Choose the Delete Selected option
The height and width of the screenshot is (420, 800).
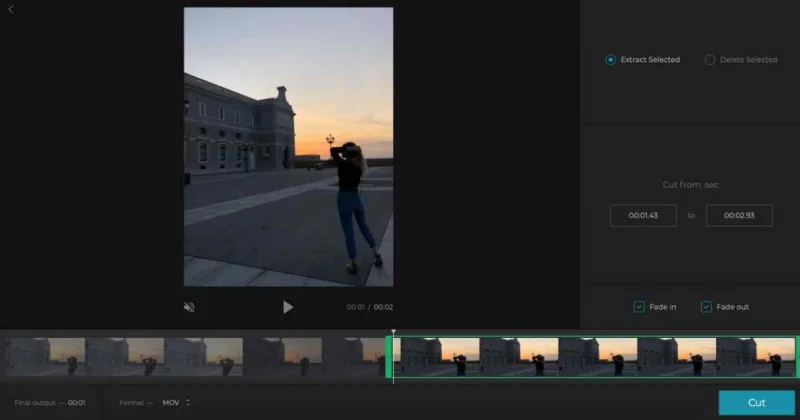pos(710,60)
